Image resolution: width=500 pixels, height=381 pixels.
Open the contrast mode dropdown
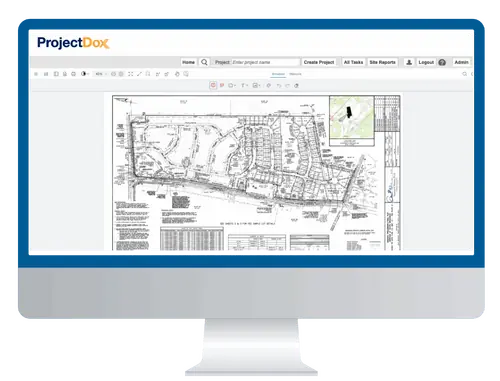pos(85,74)
